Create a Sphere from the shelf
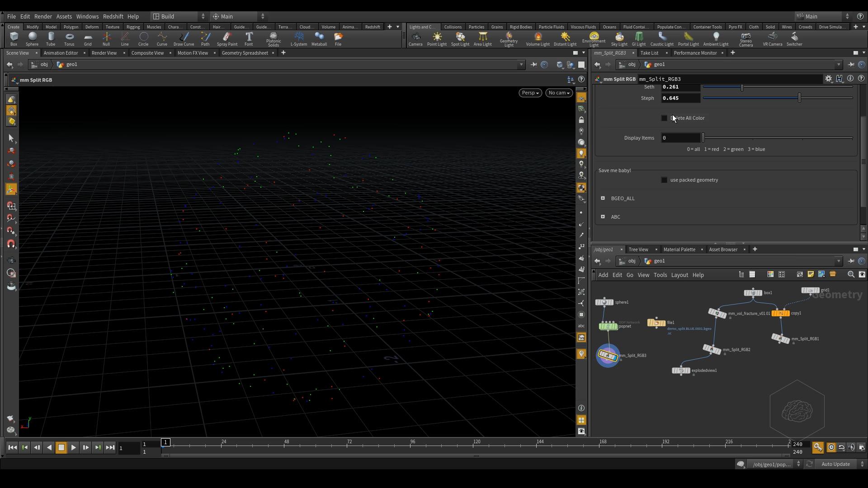The width and height of the screenshot is (868, 488). 32,39
